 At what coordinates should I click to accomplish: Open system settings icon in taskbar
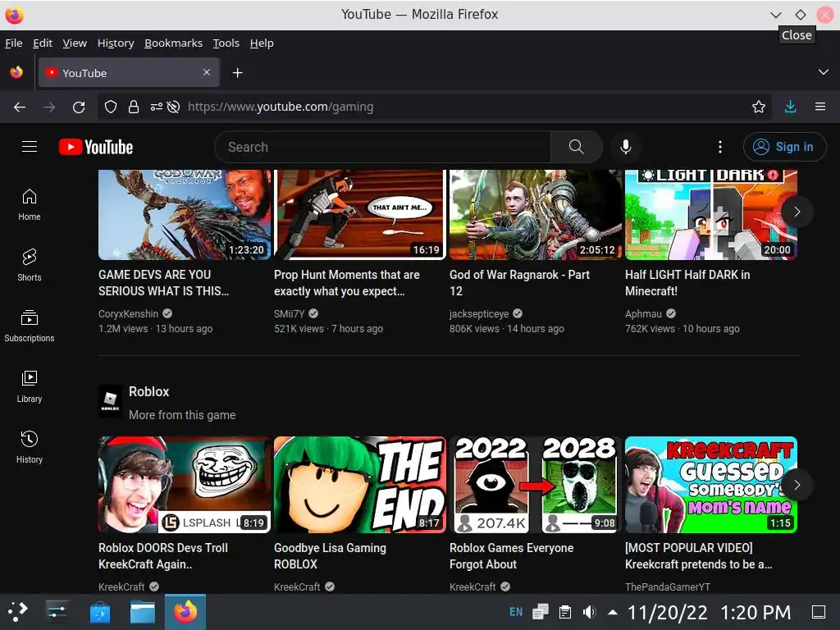(57, 611)
